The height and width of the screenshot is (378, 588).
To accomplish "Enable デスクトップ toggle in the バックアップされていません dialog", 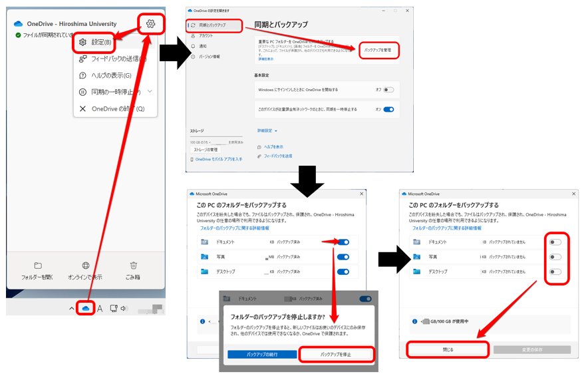I will coord(555,272).
